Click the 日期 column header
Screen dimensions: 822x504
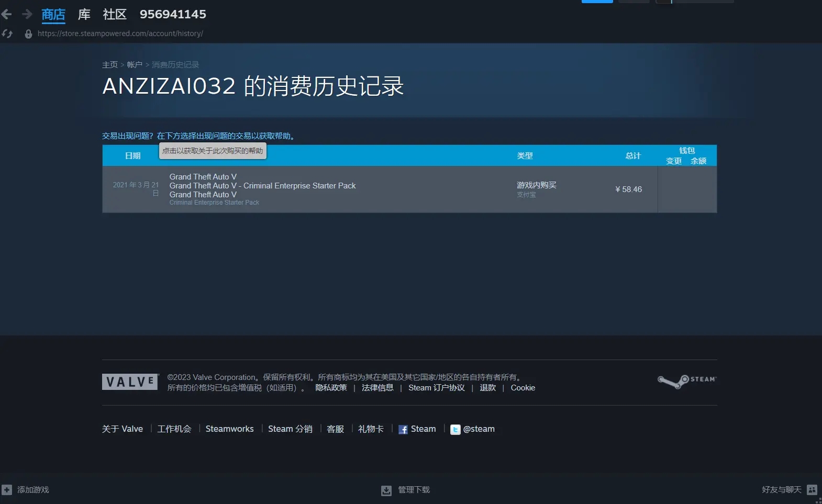click(x=132, y=156)
